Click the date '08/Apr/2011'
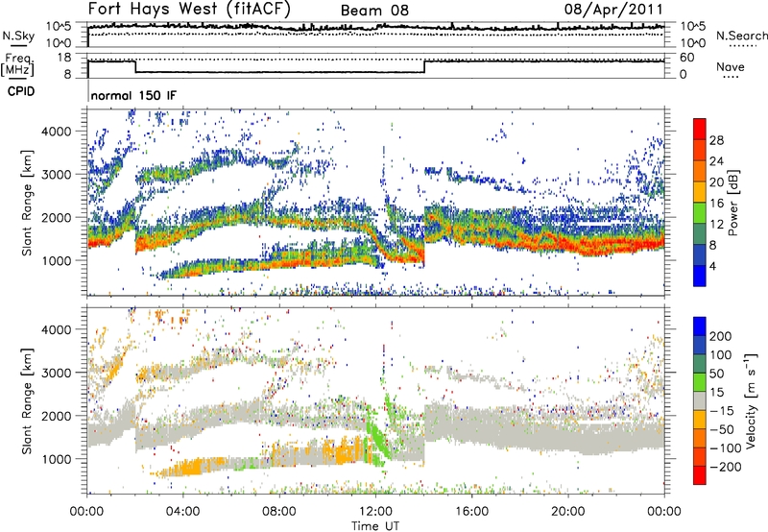 (x=613, y=10)
